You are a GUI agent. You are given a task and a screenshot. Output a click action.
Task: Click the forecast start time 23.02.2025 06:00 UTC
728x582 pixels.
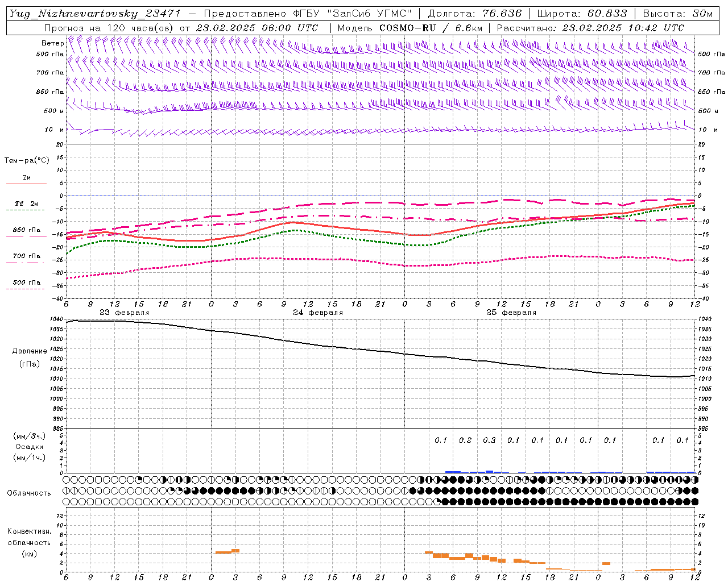[x=257, y=28]
